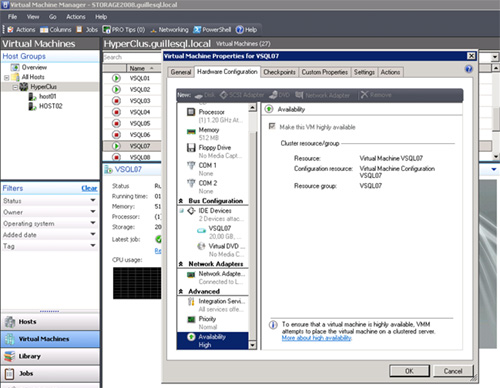Click the hardware list scroll up arrow
The image size is (500, 388).
[253, 108]
